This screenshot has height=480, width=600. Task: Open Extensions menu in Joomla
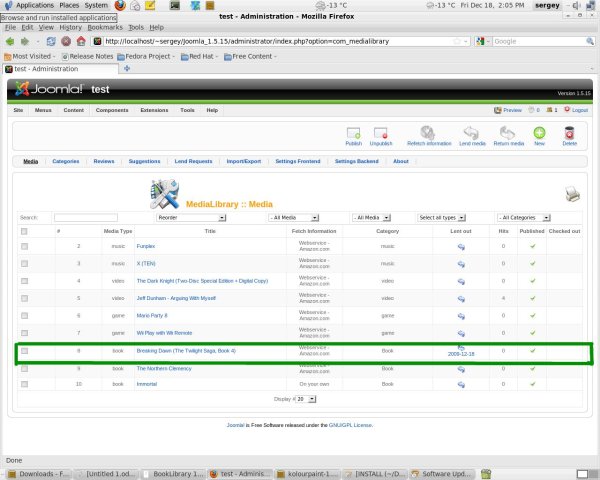pyautogui.click(x=154, y=110)
